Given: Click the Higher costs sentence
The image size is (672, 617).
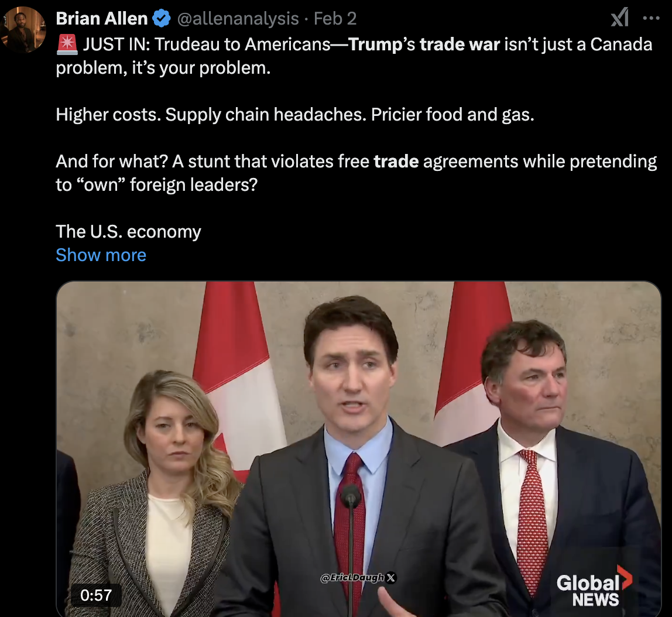Looking at the screenshot, I should click(x=295, y=115).
